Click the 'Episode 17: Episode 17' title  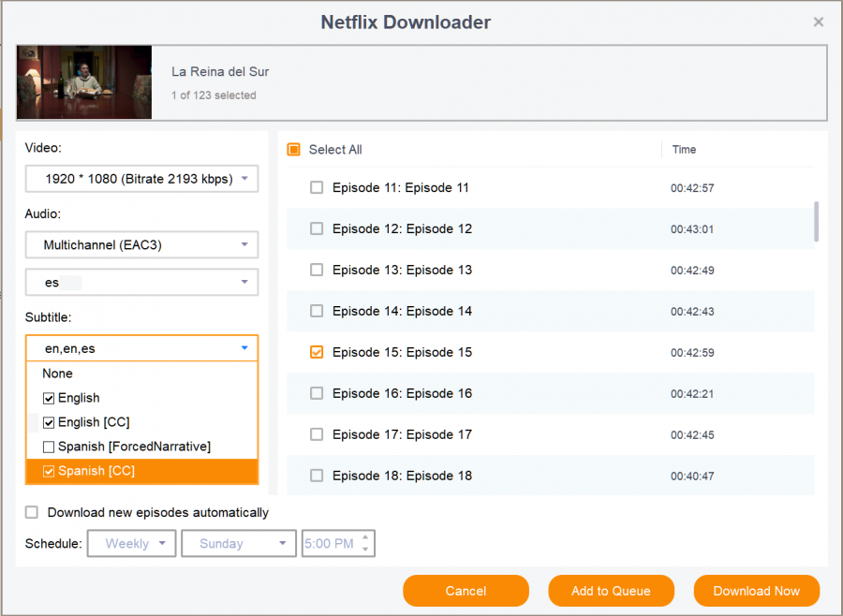tap(402, 434)
